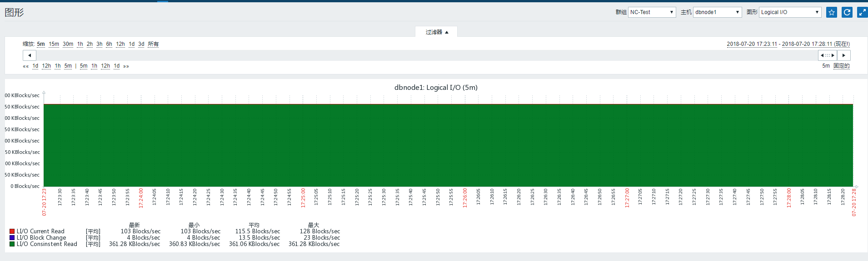The width and height of the screenshot is (868, 261).
Task: Click the 07-20 17:23 start axis label
Action: coord(44,202)
